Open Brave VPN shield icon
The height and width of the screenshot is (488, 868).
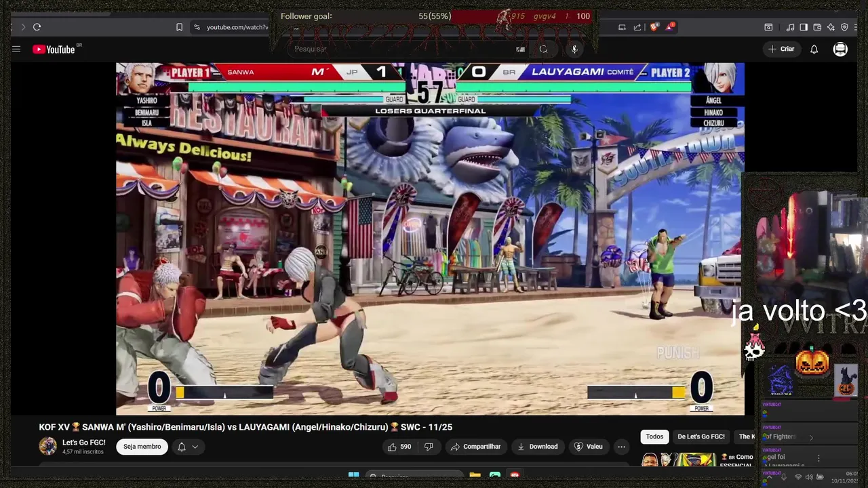pyautogui.click(x=844, y=27)
